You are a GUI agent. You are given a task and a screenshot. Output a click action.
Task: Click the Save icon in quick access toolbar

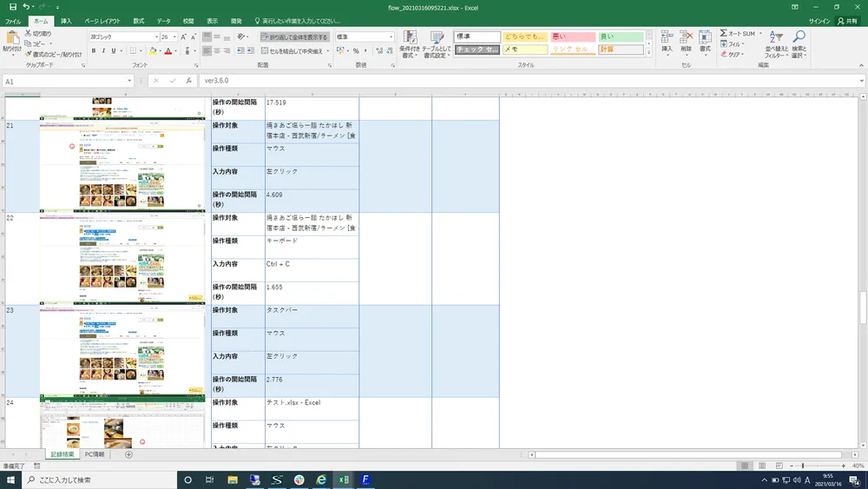pyautogui.click(x=12, y=7)
